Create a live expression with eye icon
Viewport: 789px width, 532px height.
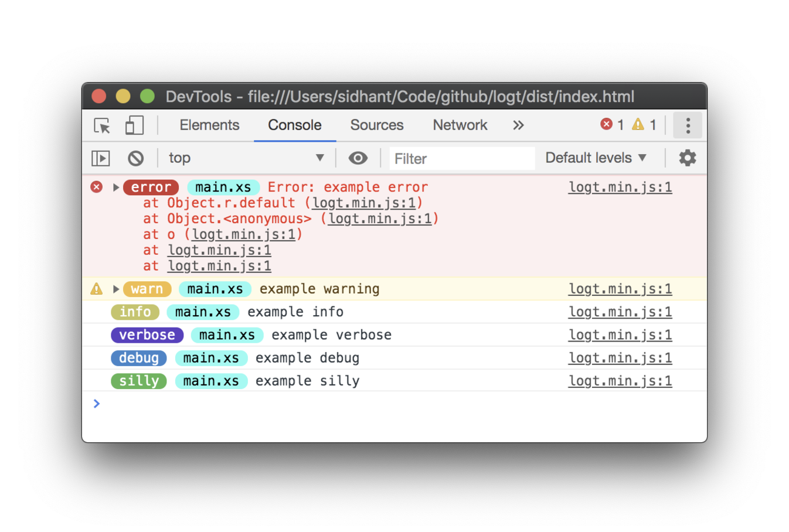pyautogui.click(x=358, y=158)
